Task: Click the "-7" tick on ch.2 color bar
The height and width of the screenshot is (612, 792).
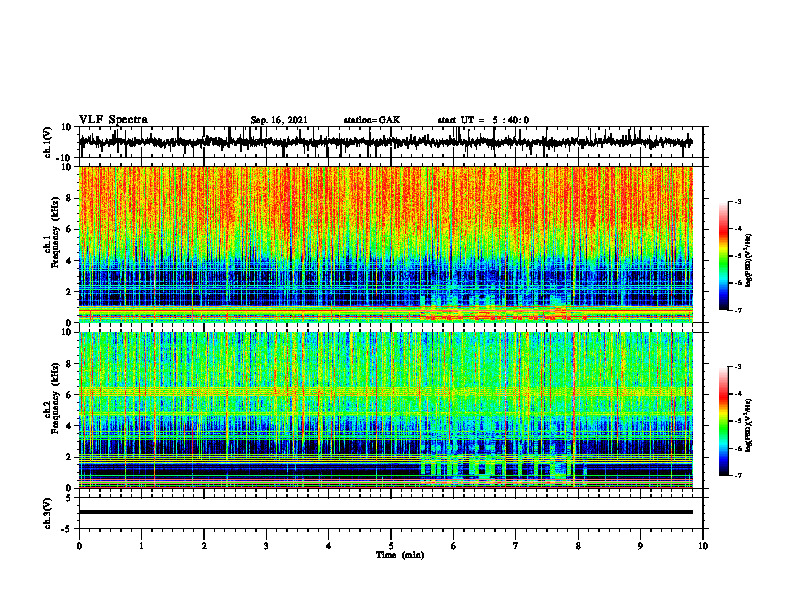Action: [738, 475]
